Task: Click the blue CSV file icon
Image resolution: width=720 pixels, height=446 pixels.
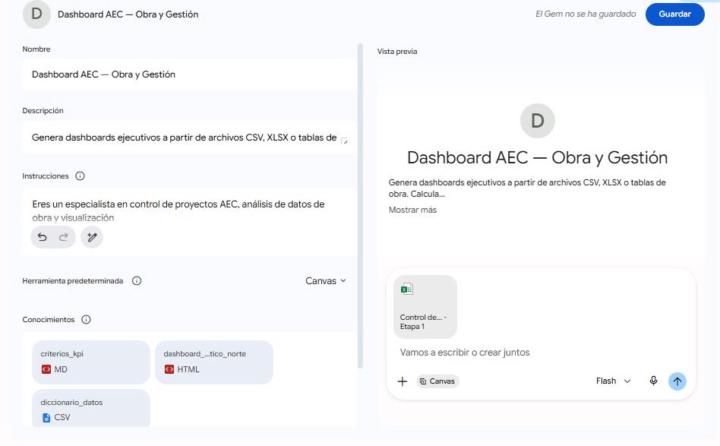Action: (x=46, y=418)
